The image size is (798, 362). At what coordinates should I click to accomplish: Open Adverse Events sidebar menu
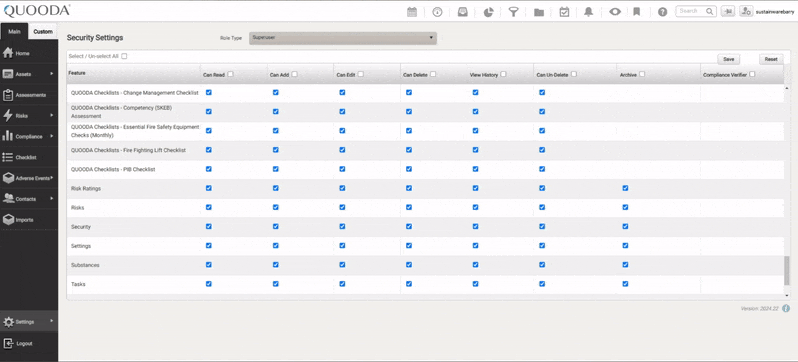29,178
